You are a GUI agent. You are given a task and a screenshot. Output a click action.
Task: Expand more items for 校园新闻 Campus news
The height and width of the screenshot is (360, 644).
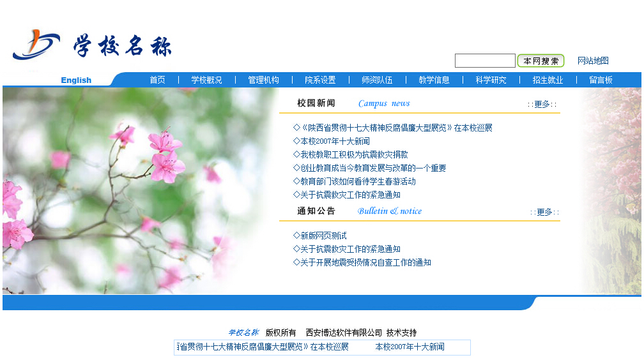pyautogui.click(x=542, y=104)
